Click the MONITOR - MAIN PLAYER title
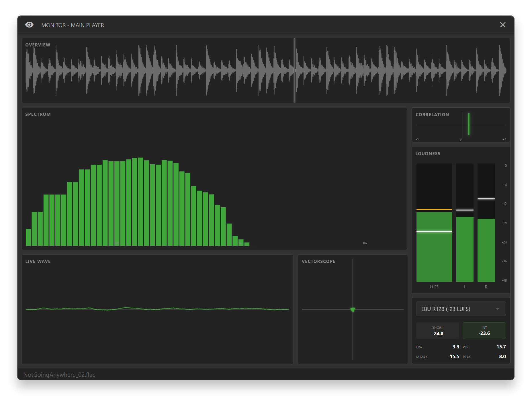 pos(73,25)
